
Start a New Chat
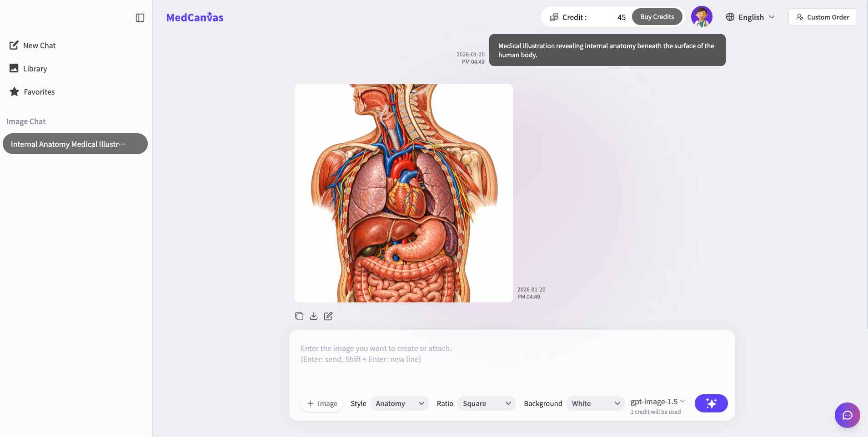[x=39, y=45]
